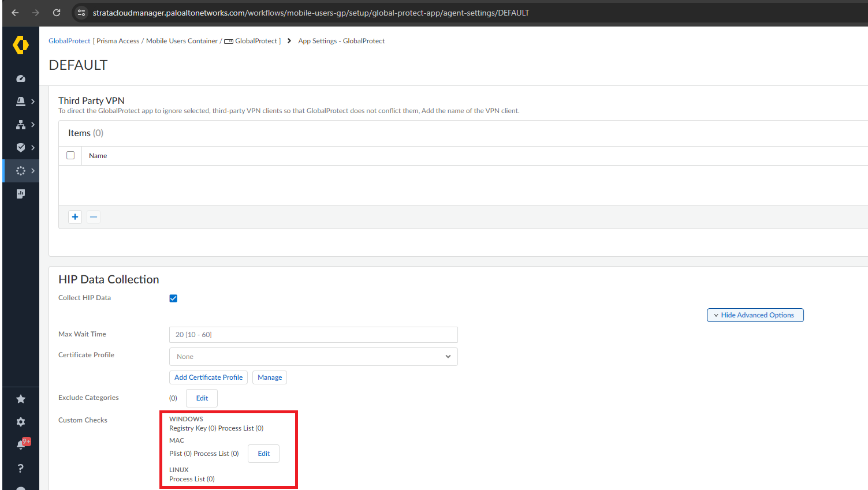Open the site information icon in address bar

click(x=81, y=13)
